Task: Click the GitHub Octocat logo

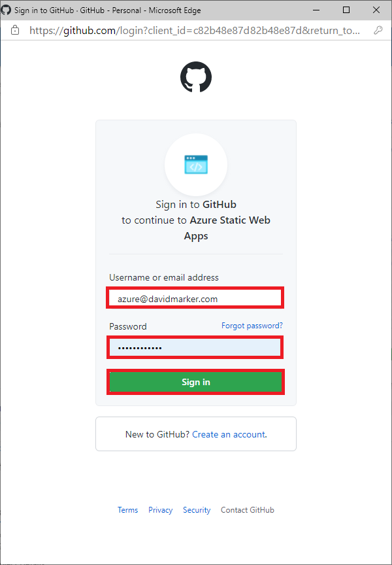Action: pyautogui.click(x=196, y=77)
